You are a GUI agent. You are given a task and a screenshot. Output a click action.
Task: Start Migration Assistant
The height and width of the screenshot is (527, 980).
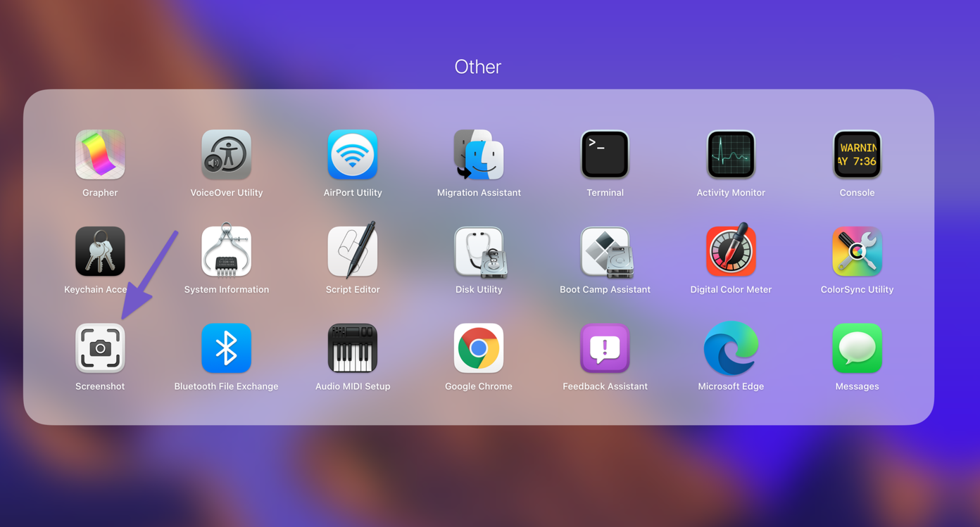479,154
